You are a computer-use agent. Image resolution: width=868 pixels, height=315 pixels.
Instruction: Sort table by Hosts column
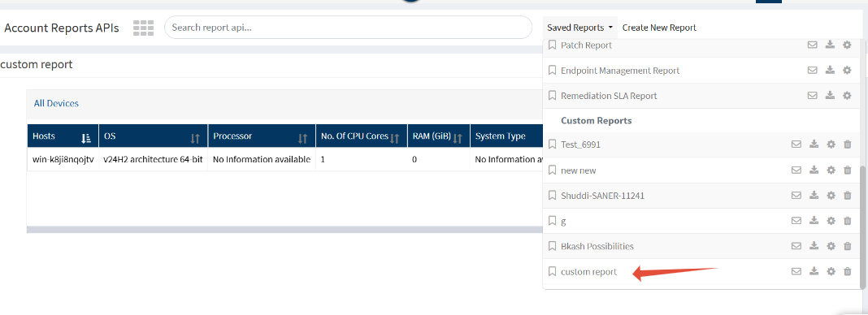click(86, 137)
